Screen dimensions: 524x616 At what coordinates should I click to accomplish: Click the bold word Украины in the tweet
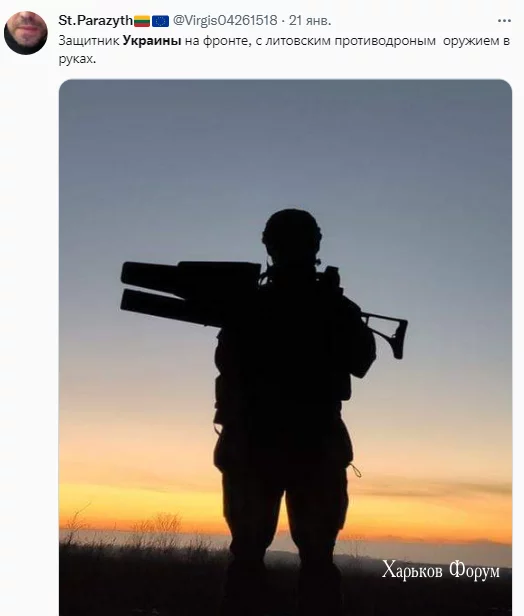pyautogui.click(x=152, y=41)
